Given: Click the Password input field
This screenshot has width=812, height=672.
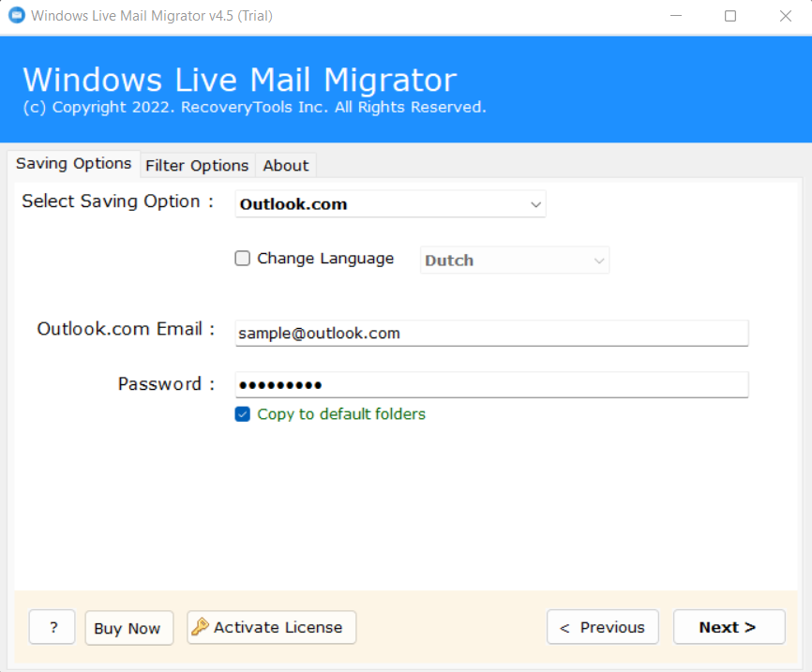Looking at the screenshot, I should point(491,384).
